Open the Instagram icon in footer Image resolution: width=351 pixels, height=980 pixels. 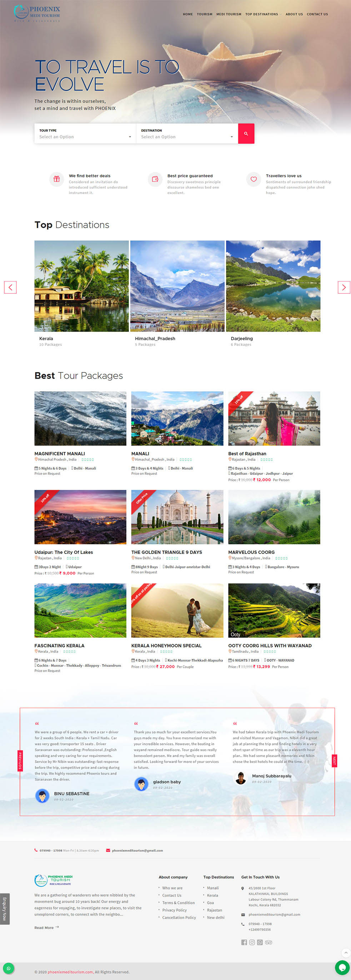click(x=252, y=942)
